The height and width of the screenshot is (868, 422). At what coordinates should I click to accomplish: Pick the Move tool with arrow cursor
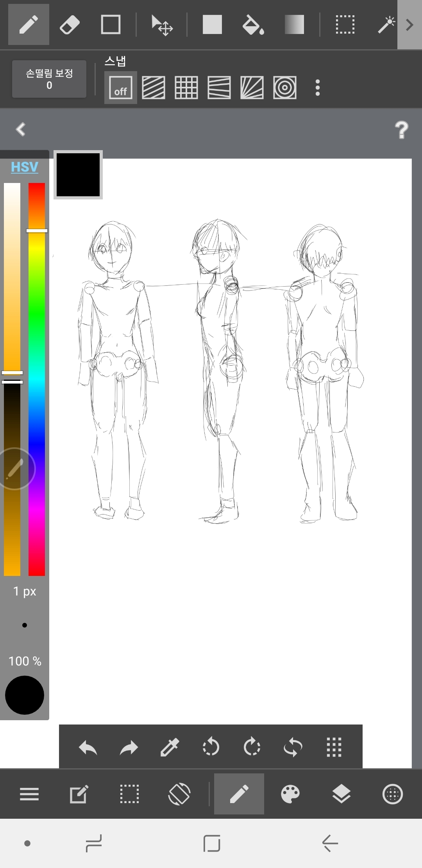tap(162, 25)
